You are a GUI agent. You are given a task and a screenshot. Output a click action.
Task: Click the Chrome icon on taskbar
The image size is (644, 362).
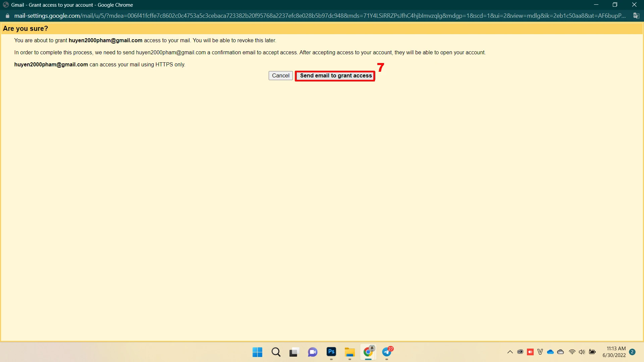pos(368,352)
